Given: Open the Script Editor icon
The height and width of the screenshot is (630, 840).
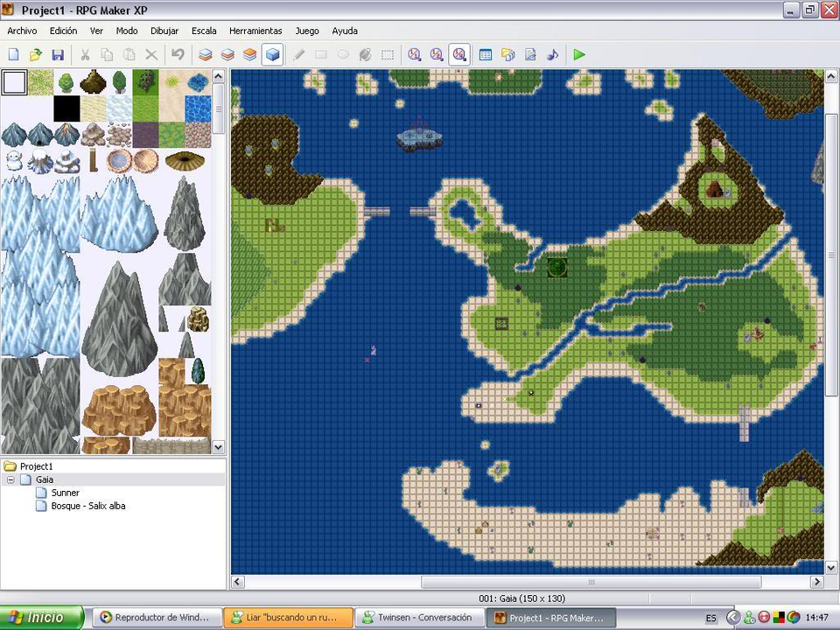Looking at the screenshot, I should [x=530, y=54].
